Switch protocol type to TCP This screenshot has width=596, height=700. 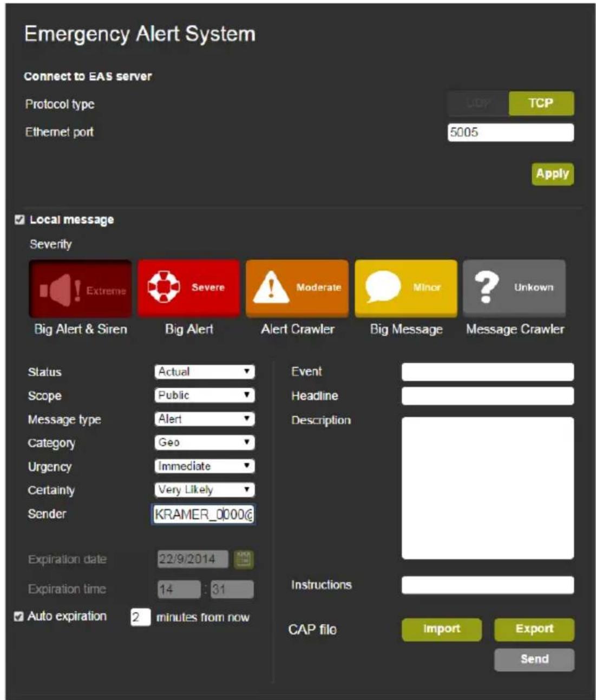(x=541, y=103)
